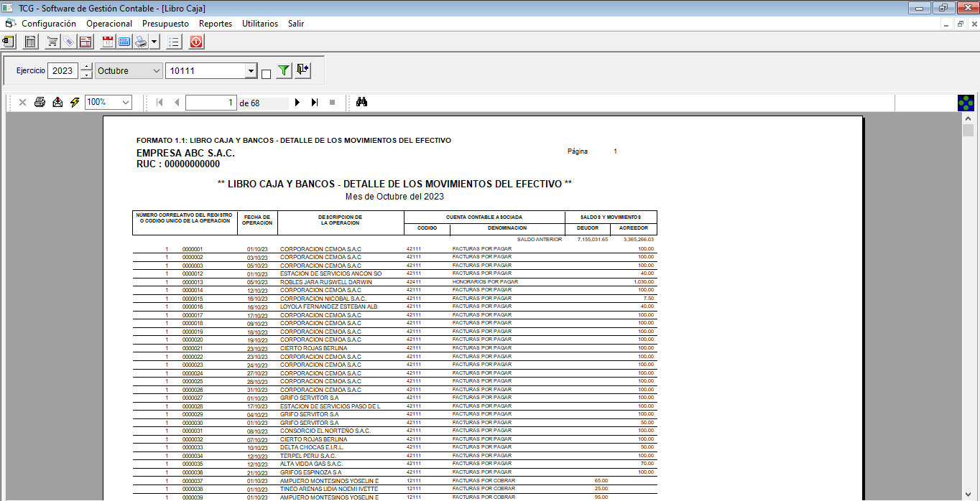Click the shopping cart toolbar icon

pyautogui.click(x=52, y=42)
